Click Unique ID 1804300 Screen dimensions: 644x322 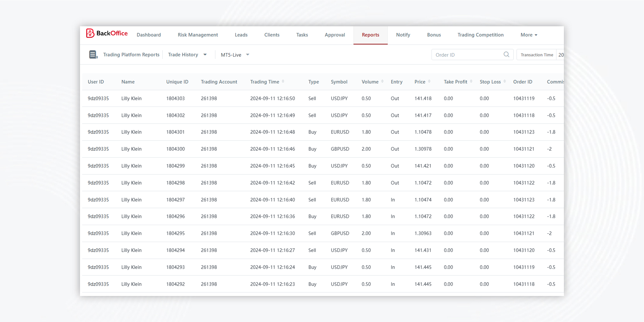176,149
